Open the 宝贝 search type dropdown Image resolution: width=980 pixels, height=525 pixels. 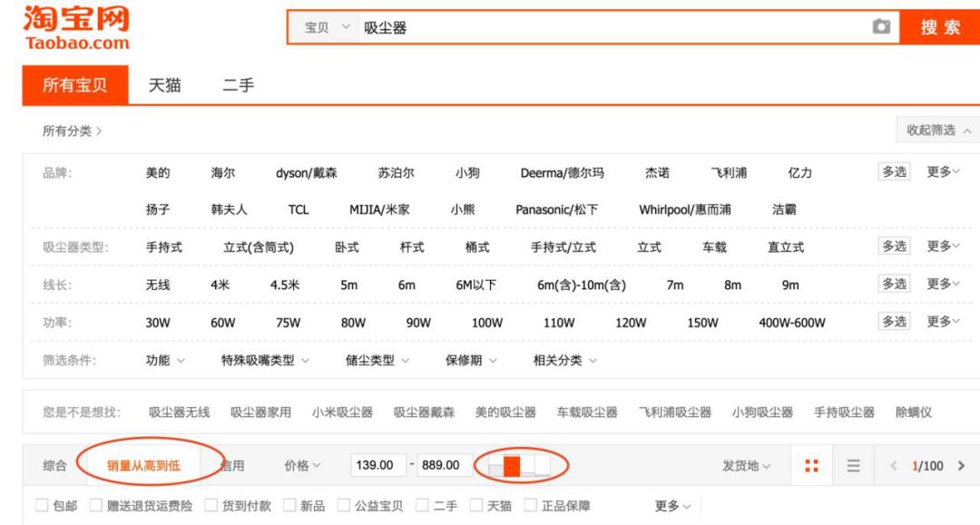point(325,27)
